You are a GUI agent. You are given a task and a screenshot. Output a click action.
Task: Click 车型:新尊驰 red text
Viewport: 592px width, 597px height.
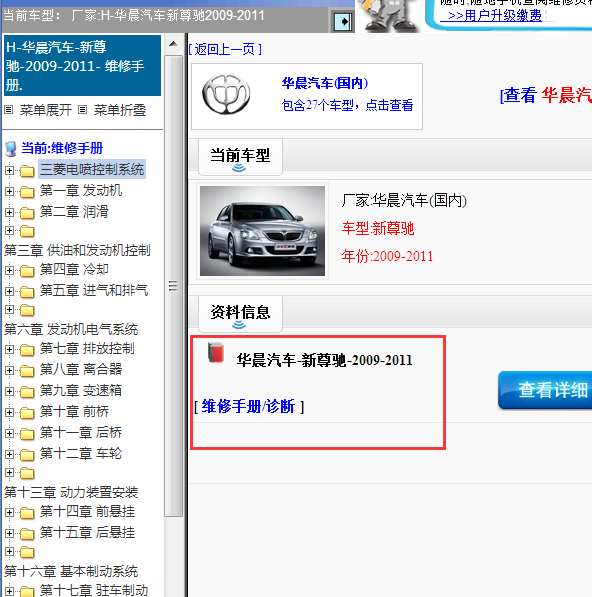(x=378, y=228)
